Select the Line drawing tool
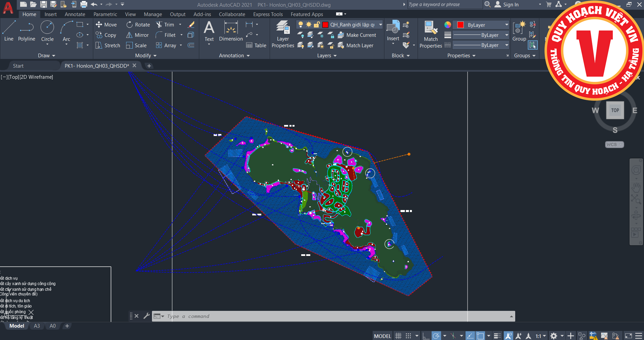The image size is (644, 340). 9,30
